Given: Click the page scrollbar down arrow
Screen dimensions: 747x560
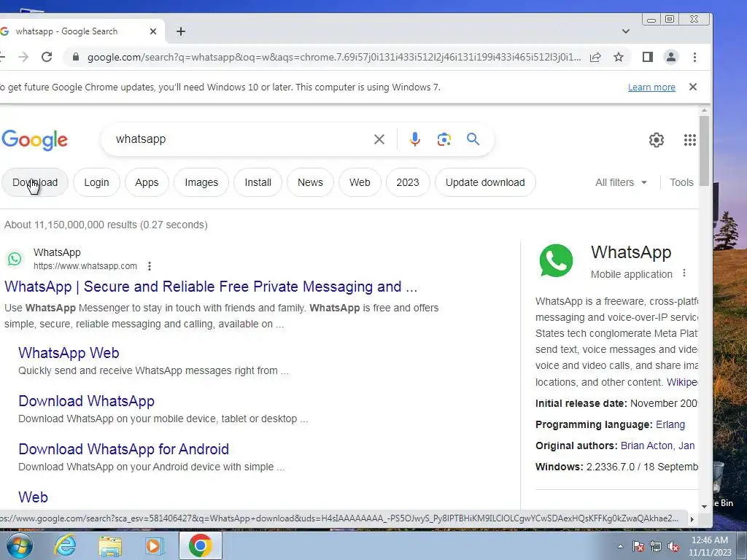Looking at the screenshot, I should (x=704, y=507).
